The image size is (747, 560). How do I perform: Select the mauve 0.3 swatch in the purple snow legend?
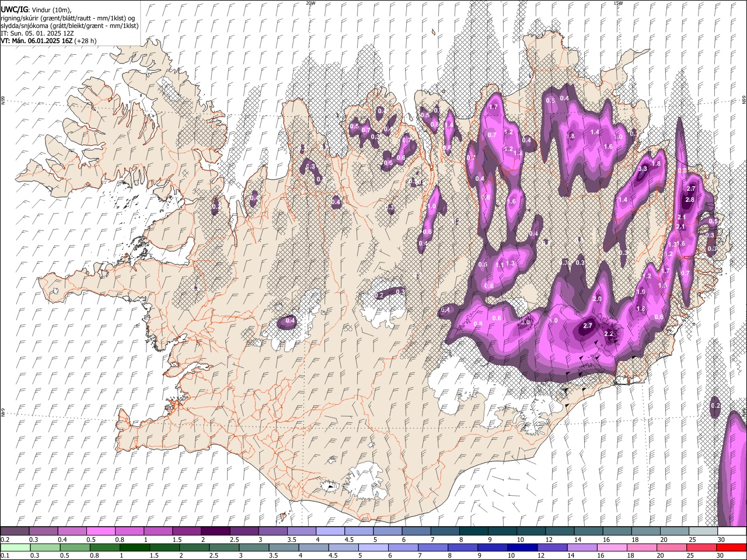tap(43, 531)
